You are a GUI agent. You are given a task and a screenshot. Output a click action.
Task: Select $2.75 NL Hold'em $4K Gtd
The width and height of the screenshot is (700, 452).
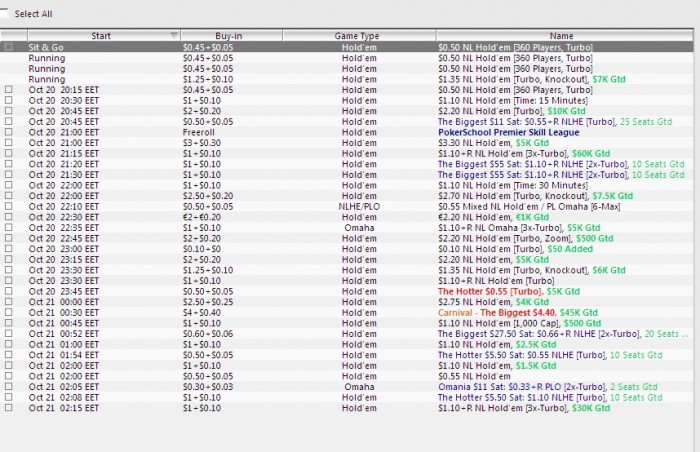click(x=493, y=302)
